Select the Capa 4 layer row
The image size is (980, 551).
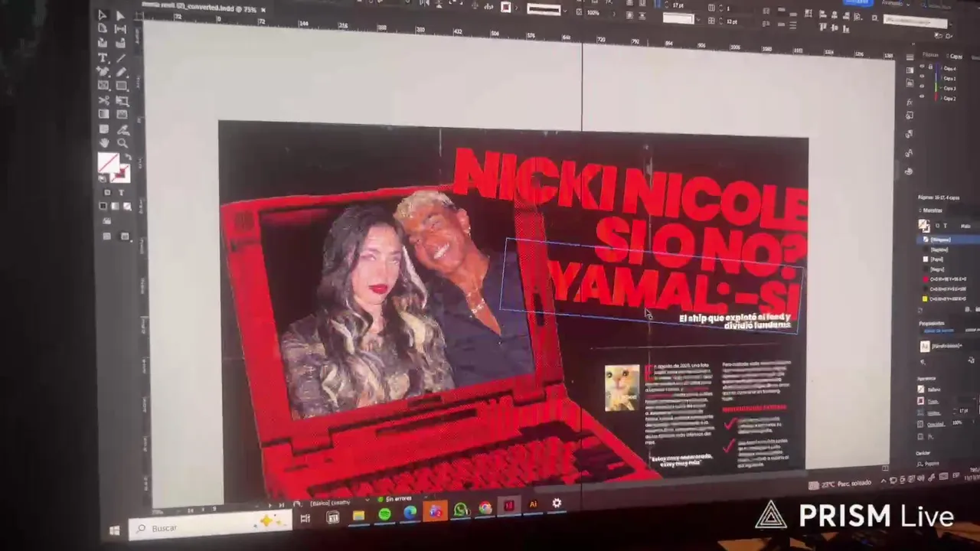(950, 68)
